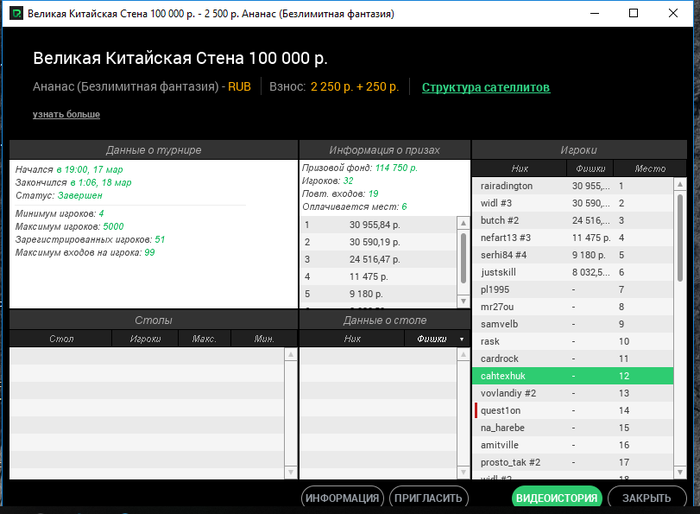The image size is (700, 514).
Task: Select player na_harebe row
Action: pyautogui.click(x=572, y=427)
